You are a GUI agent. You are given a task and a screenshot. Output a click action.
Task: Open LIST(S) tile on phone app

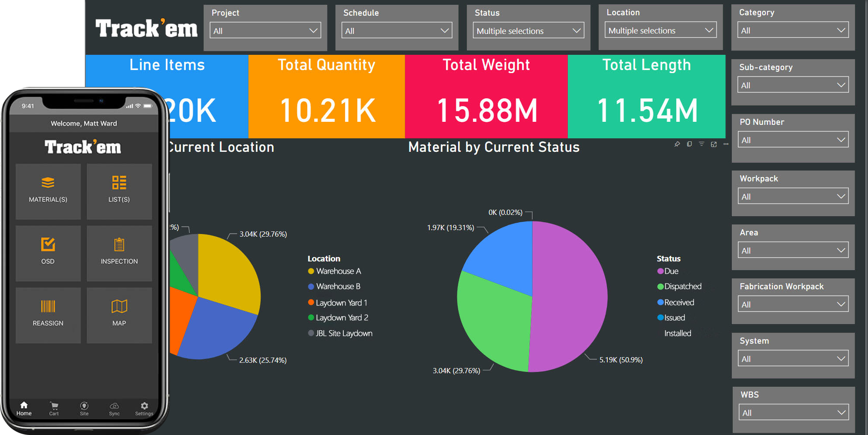pos(119,191)
